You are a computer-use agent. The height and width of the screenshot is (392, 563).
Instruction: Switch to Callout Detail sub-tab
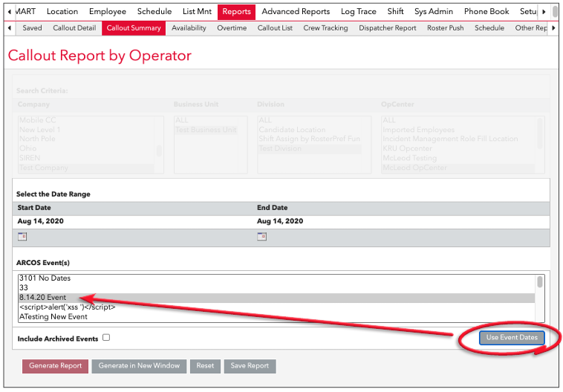pyautogui.click(x=74, y=28)
